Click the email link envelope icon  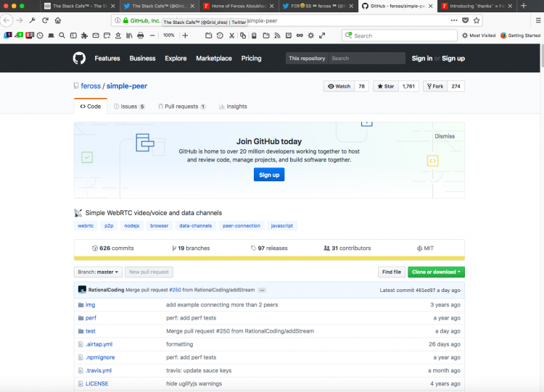(x=96, y=36)
